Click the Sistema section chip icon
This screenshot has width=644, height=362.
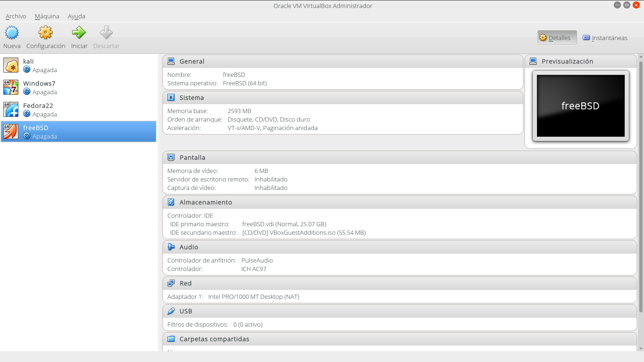171,98
